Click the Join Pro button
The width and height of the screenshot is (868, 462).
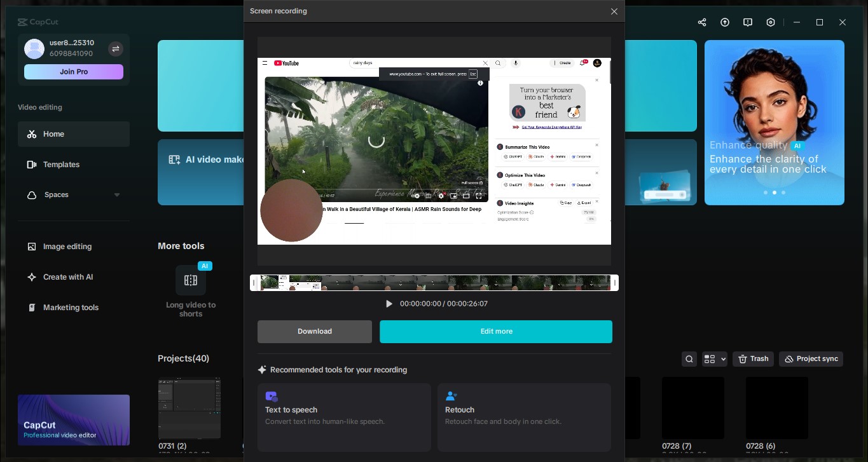click(x=73, y=72)
